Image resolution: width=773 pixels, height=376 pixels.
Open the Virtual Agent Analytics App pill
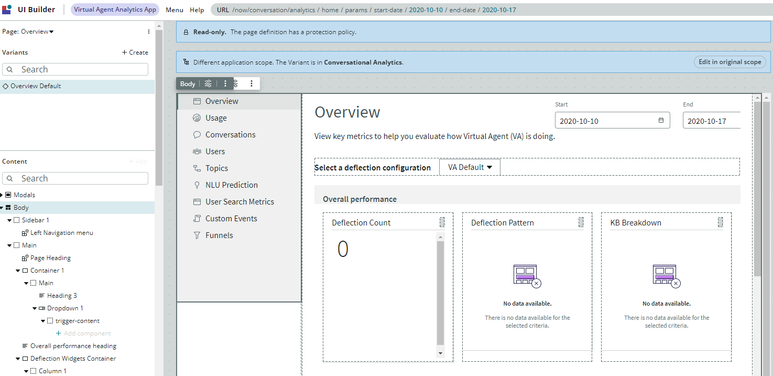[115, 9]
